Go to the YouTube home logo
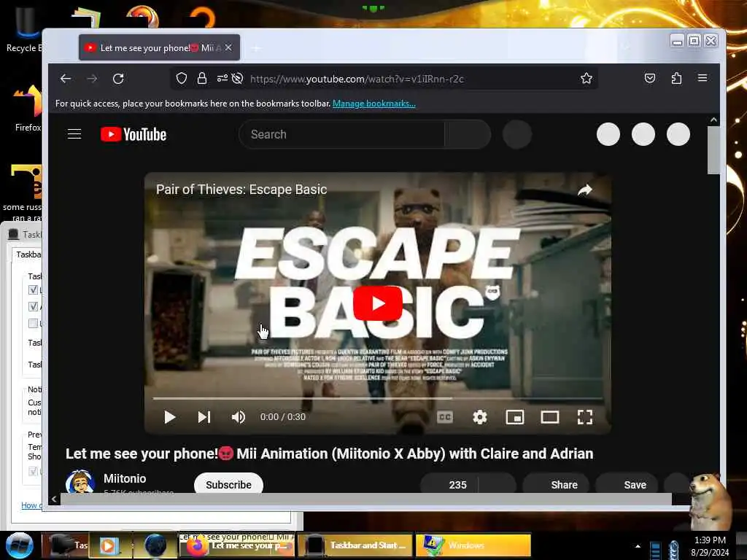 (133, 134)
